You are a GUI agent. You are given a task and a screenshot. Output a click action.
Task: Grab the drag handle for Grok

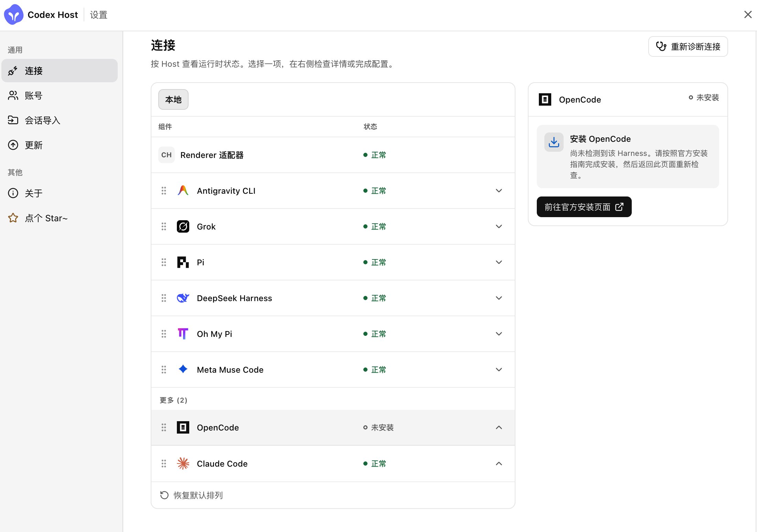(164, 226)
